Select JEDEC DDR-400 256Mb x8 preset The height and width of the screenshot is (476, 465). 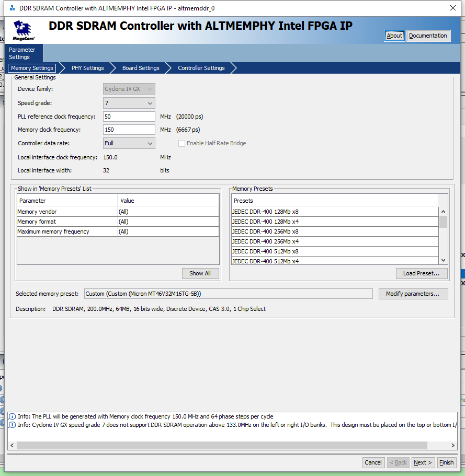tap(335, 231)
